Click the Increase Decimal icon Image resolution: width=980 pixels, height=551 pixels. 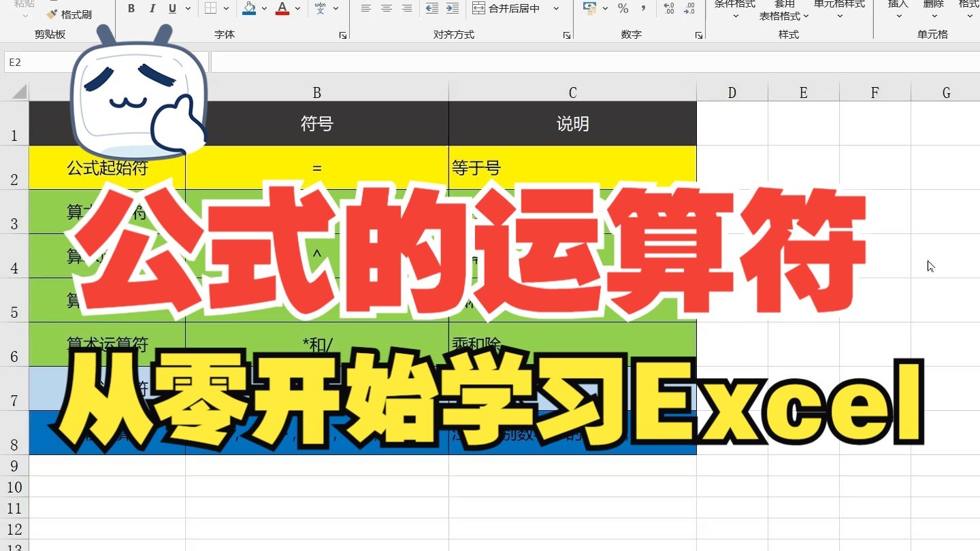[x=669, y=8]
